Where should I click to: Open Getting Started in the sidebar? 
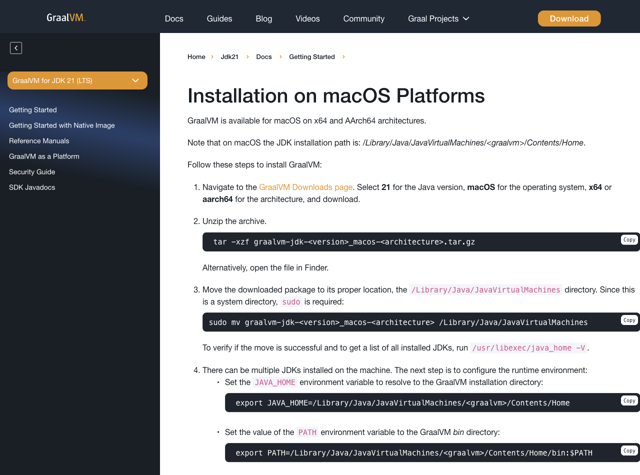coord(33,110)
